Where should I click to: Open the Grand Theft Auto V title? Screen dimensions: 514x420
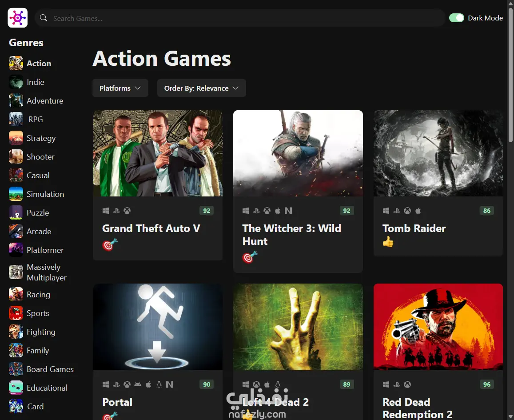[151, 228]
